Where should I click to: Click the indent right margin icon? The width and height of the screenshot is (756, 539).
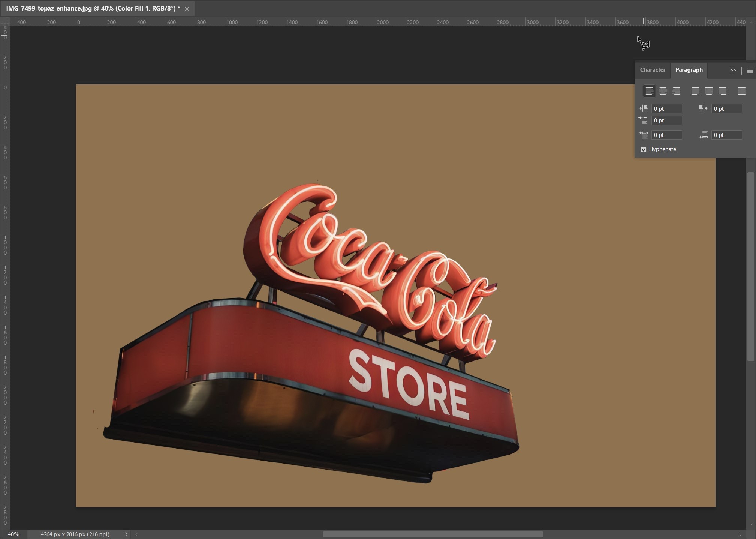tap(703, 108)
